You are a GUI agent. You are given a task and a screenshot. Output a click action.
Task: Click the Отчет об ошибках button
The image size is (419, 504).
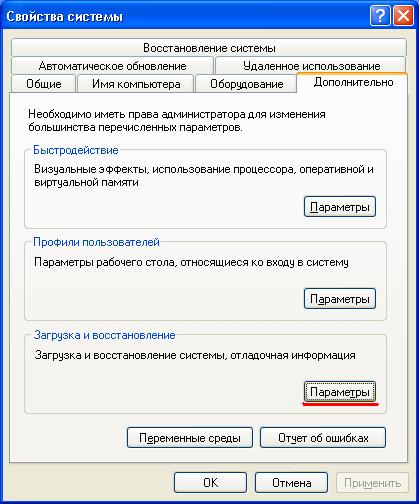323,438
